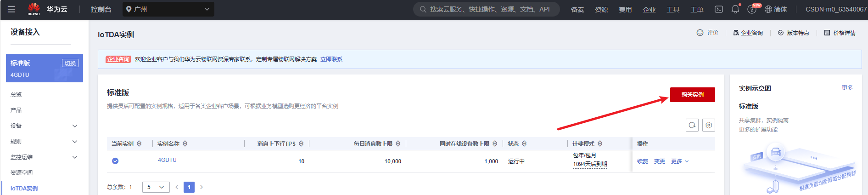Open table column settings gear
Screen dimensions: 868x195
pos(709,125)
